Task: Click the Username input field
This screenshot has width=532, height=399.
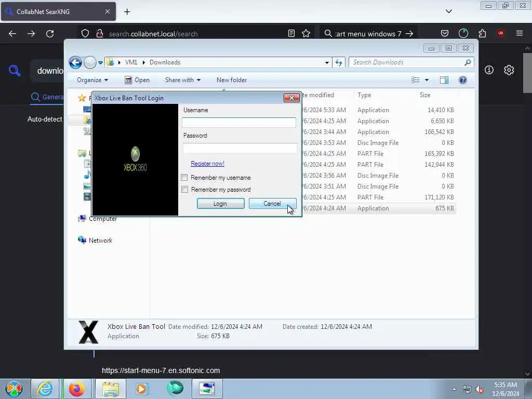Action: pyautogui.click(x=239, y=123)
